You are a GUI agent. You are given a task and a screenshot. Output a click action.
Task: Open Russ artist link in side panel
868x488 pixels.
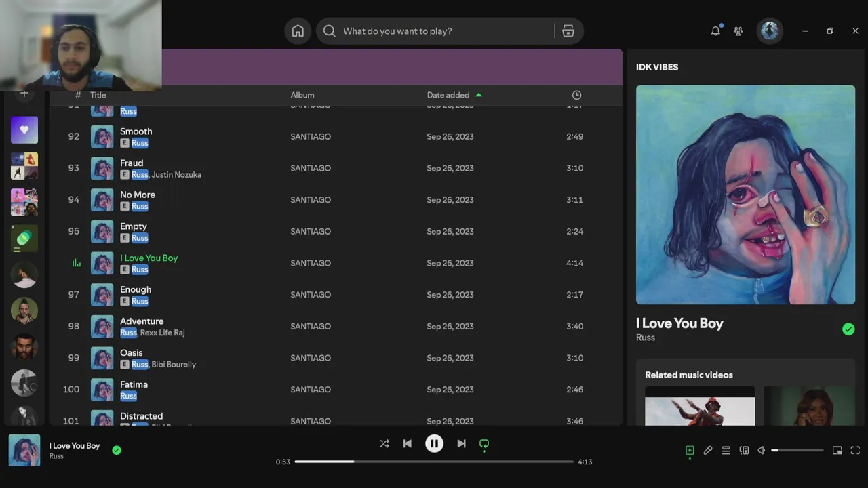[646, 338]
